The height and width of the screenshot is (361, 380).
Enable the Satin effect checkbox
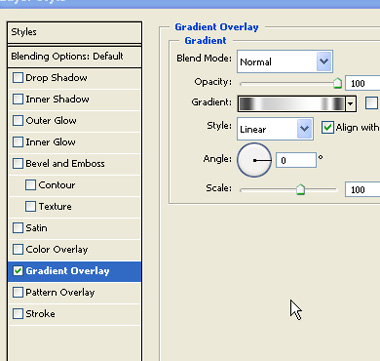18,228
